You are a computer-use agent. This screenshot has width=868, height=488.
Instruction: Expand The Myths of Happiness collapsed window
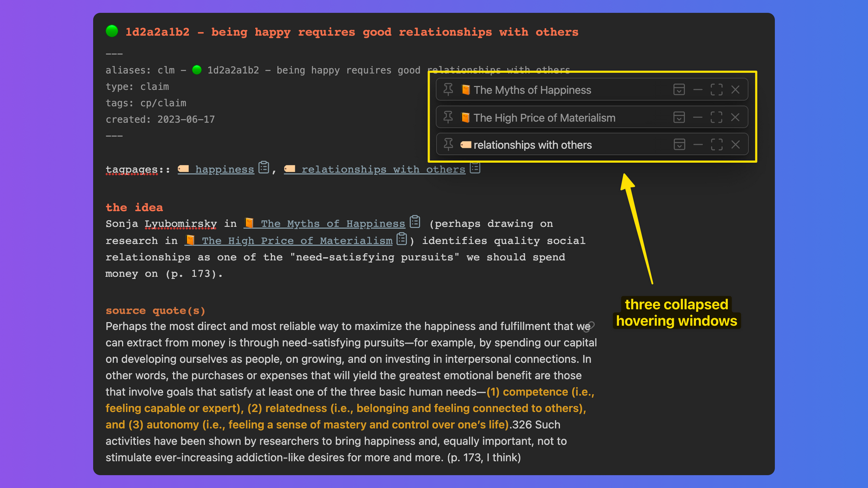pos(679,90)
